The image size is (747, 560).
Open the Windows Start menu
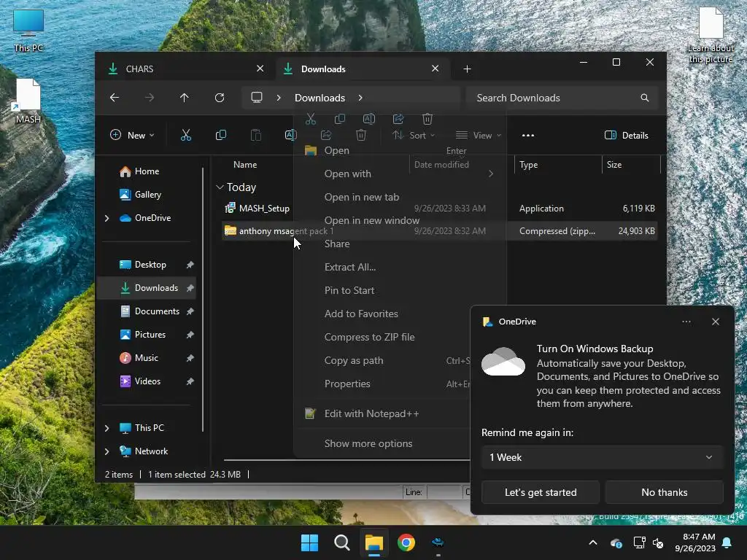coord(309,542)
